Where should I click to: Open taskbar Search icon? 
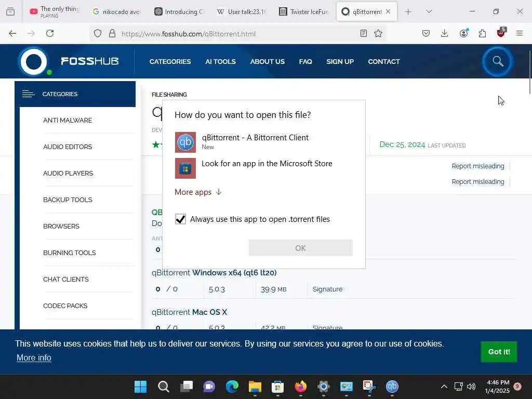pyautogui.click(x=164, y=387)
